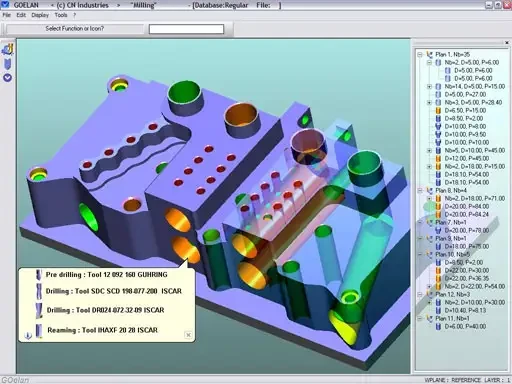Click the orange icon of D=12.00, P=45.00
Screen dimensions: 512x384
point(438,158)
